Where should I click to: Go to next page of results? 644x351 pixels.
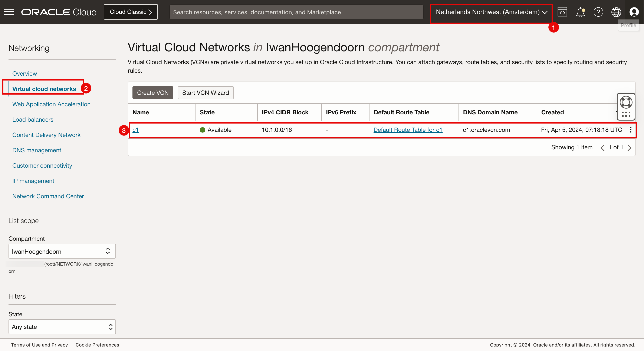[630, 148]
